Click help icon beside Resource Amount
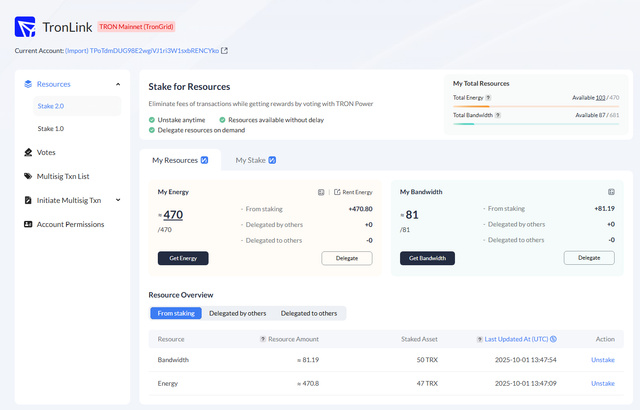 click(x=262, y=340)
